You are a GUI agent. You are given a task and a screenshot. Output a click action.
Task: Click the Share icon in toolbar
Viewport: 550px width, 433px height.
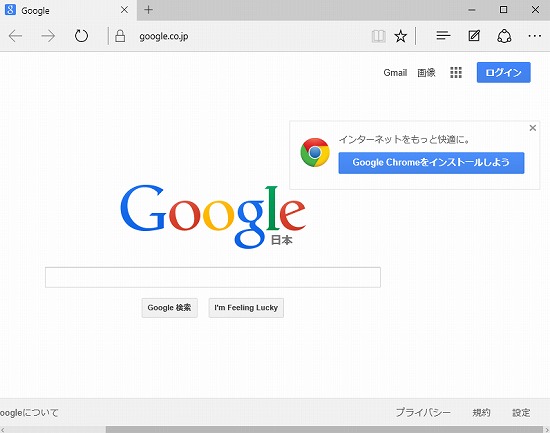click(x=504, y=36)
